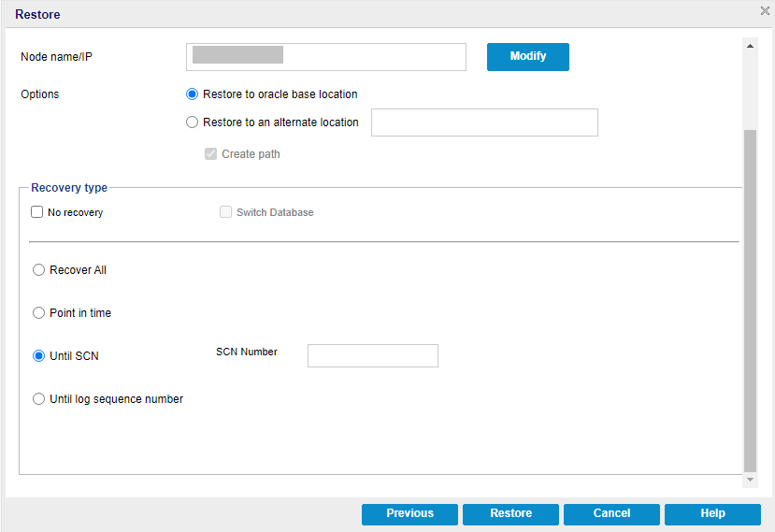Click the Node name/IP text field
Screen dimensions: 775x532
coord(325,57)
